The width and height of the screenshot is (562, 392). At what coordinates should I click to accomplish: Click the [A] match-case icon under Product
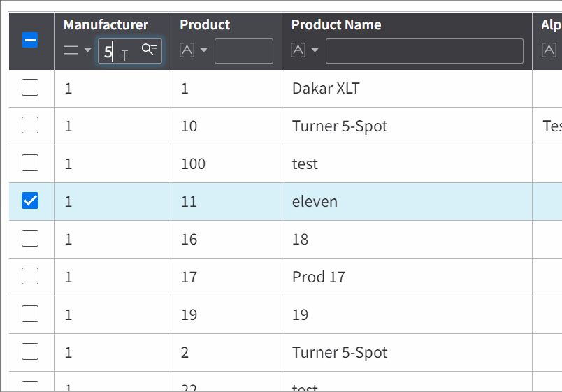pyautogui.click(x=187, y=50)
